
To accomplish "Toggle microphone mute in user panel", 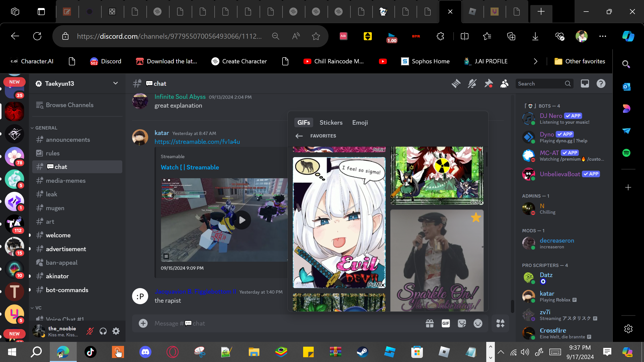I will tap(90, 331).
